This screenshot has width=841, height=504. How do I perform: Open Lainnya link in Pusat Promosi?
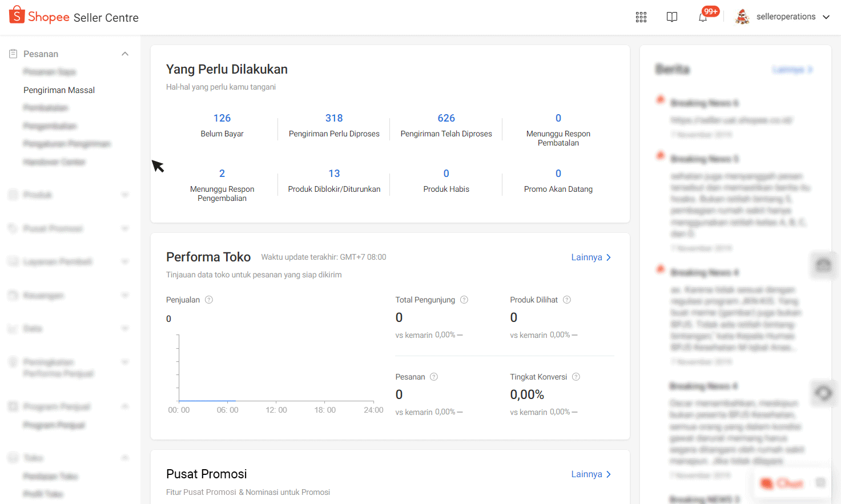[x=591, y=474]
